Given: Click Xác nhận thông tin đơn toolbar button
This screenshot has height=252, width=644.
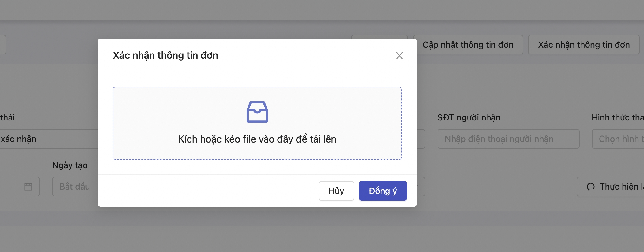Looking at the screenshot, I should point(584,45).
